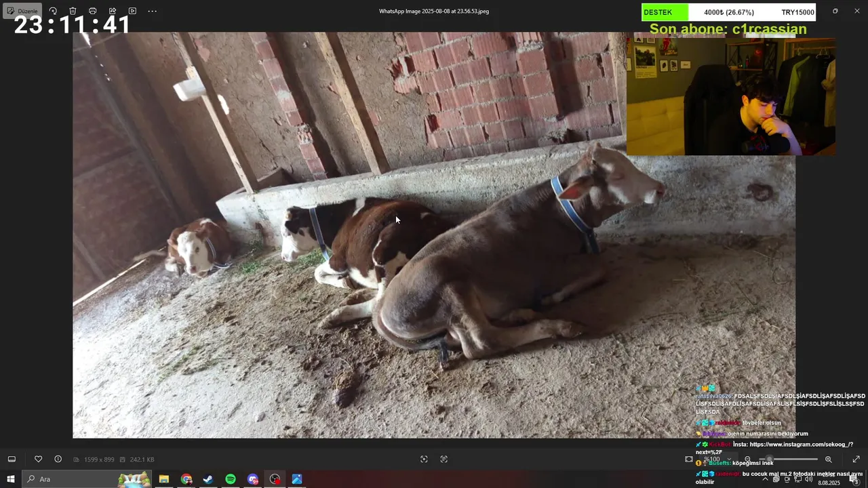Toggle the filmstrip view icon
Viewport: 868px width, 488px height.
[12, 459]
